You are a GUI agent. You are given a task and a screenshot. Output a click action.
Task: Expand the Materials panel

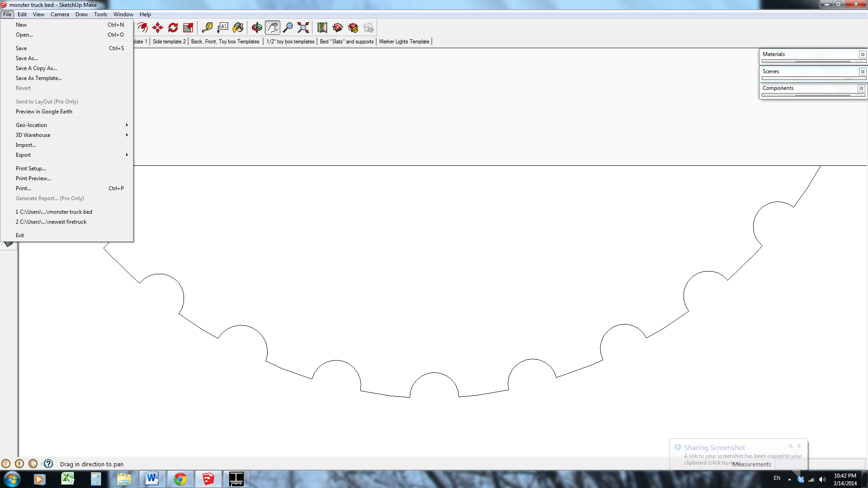(774, 54)
